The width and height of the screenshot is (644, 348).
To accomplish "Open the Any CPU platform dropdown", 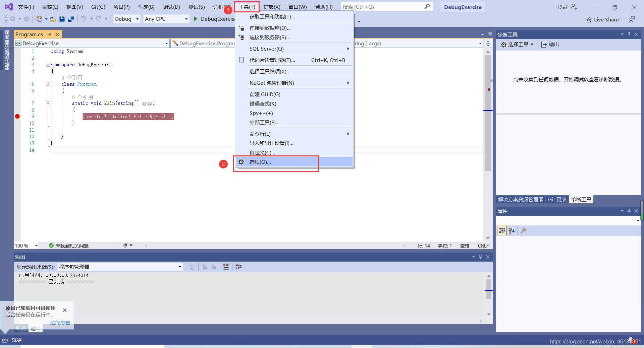I will point(186,19).
